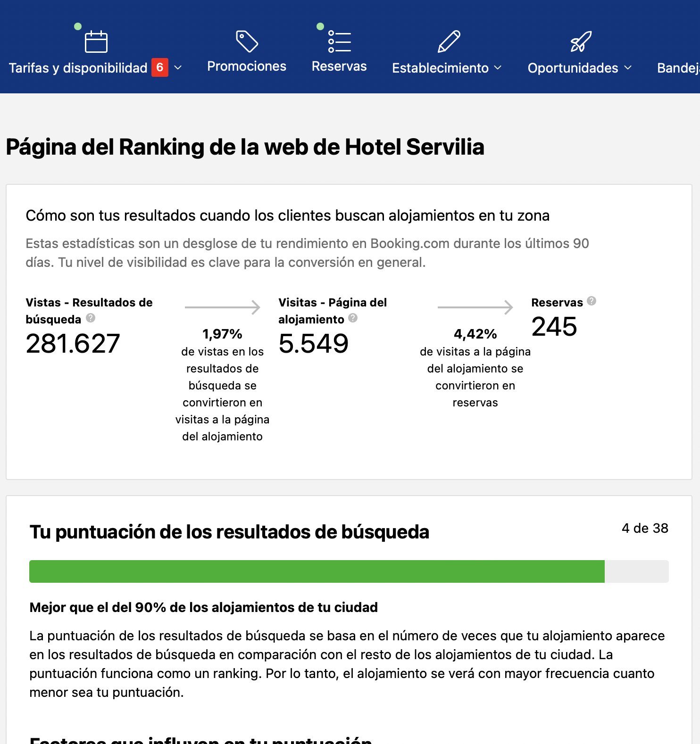Image resolution: width=700 pixels, height=744 pixels.
Task: Click the pencil icon for Establecimiento
Action: pos(449,41)
